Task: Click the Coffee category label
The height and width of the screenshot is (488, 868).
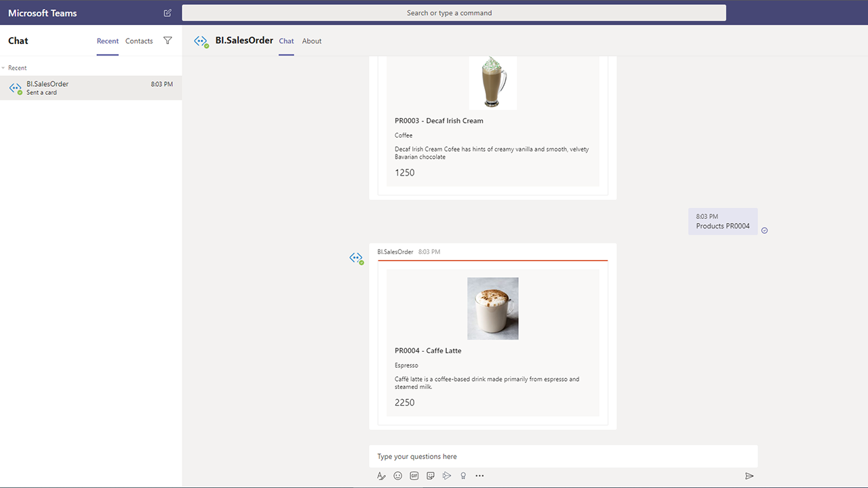Action: (x=403, y=136)
